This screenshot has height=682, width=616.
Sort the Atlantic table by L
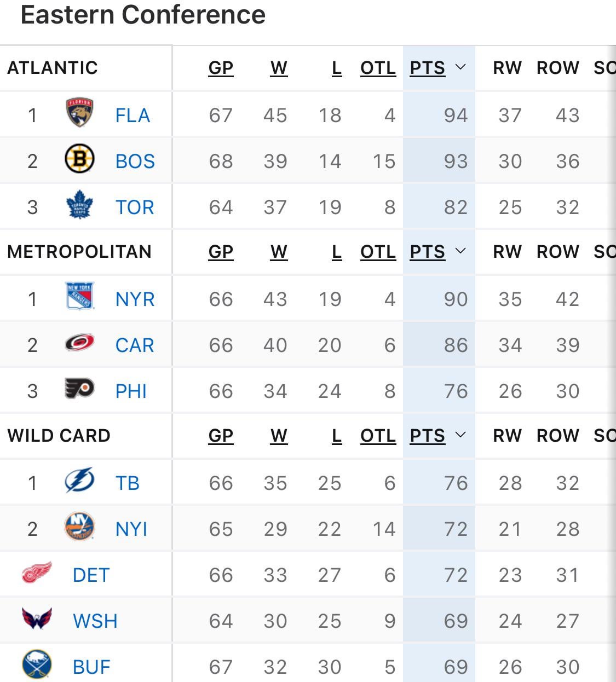[337, 68]
